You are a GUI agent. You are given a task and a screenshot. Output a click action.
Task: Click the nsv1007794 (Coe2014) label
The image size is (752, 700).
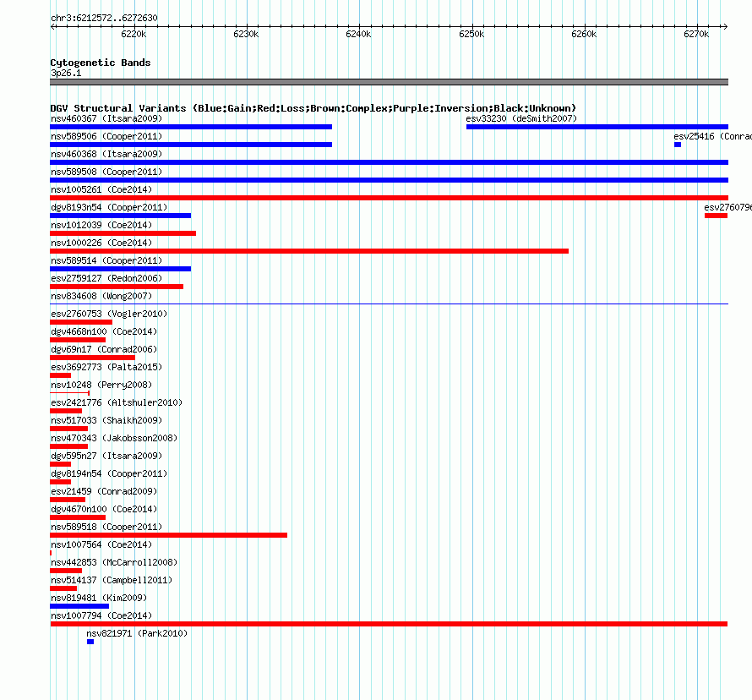click(101, 615)
